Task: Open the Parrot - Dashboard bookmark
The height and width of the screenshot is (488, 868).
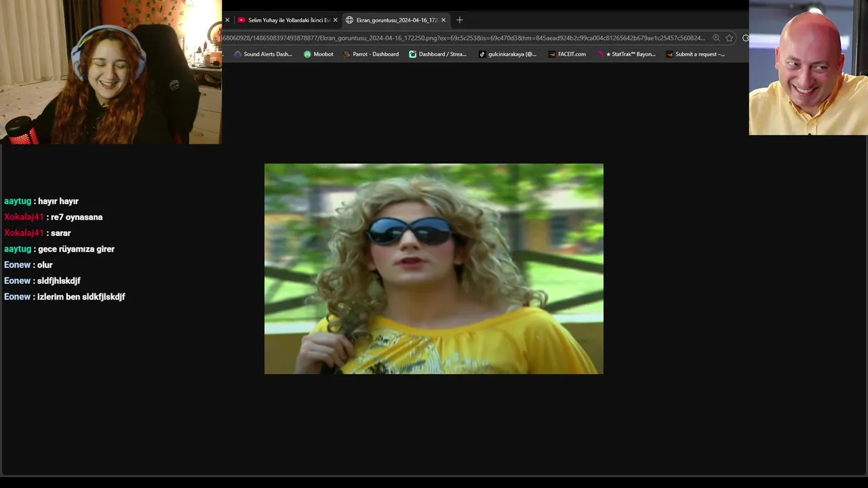Action: (x=371, y=54)
